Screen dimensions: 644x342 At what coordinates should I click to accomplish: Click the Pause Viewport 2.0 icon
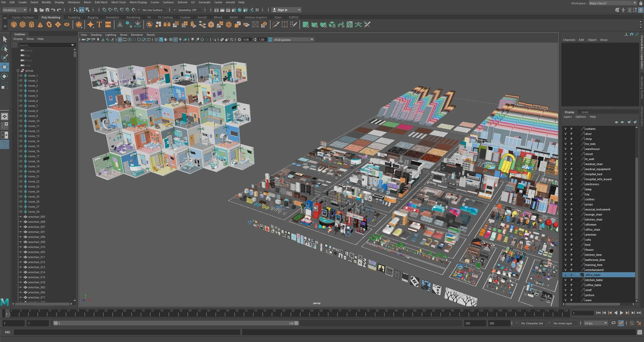[x=257, y=10]
